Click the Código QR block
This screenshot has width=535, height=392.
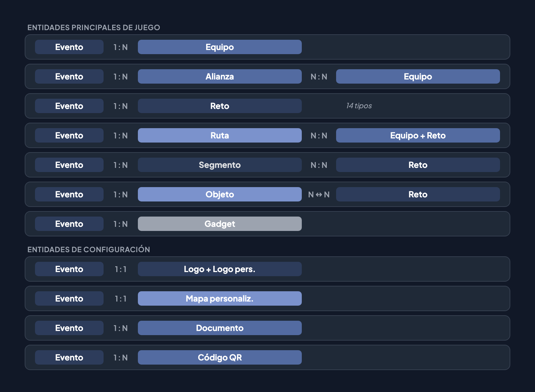coord(219,357)
